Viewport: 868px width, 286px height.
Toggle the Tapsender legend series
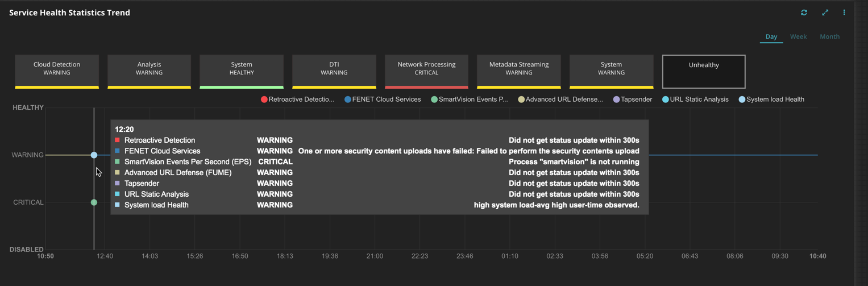632,100
